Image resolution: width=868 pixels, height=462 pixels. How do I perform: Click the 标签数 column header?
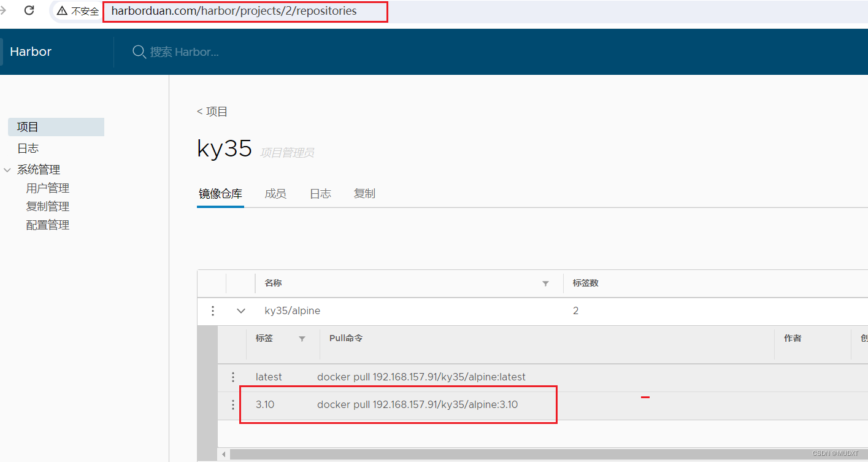click(586, 283)
